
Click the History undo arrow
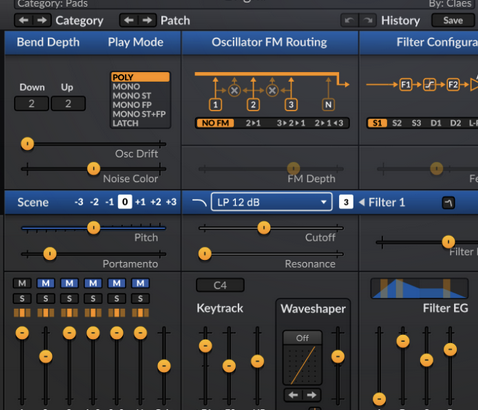tap(350, 20)
